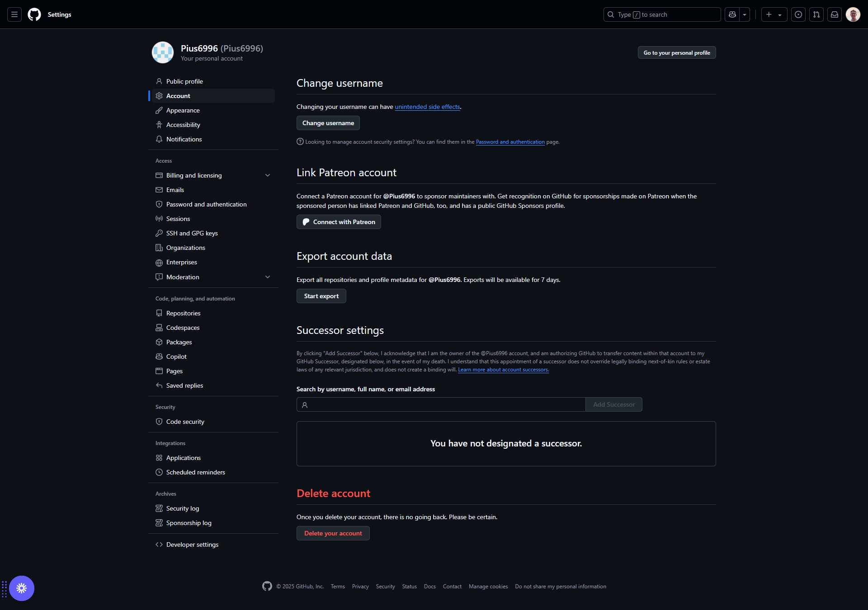Open Repositories settings
868x610 pixels.
coord(213,313)
